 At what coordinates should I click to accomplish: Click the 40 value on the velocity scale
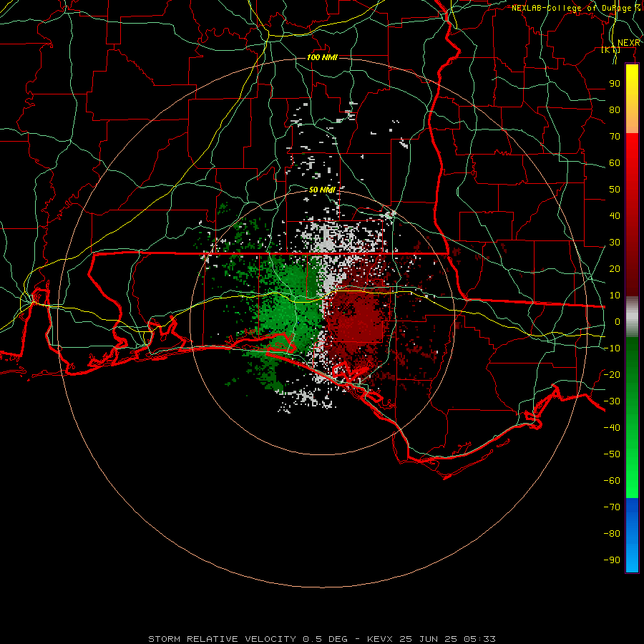tap(615, 216)
